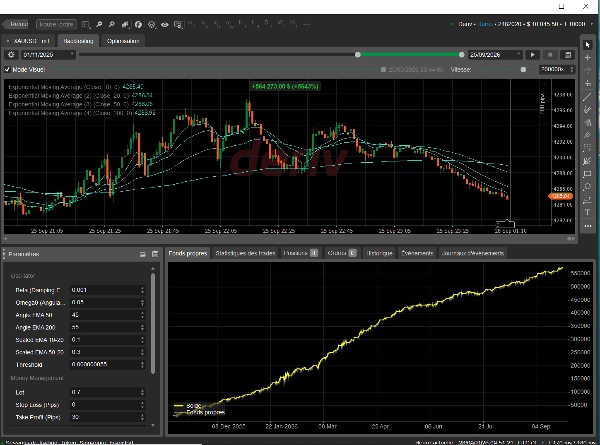600x445 pixels.
Task: Click the orange current price label
Action: tap(561, 196)
